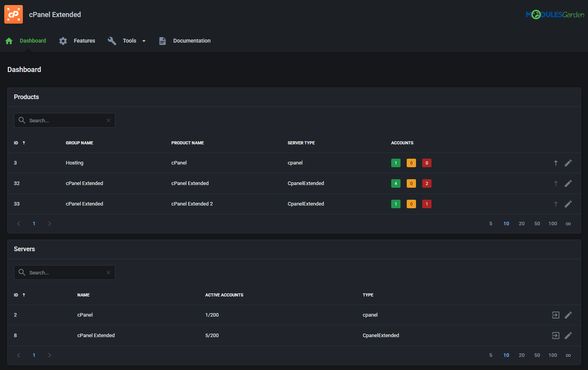Click the Documentation file icon
The height and width of the screenshot is (370, 588).
162,41
